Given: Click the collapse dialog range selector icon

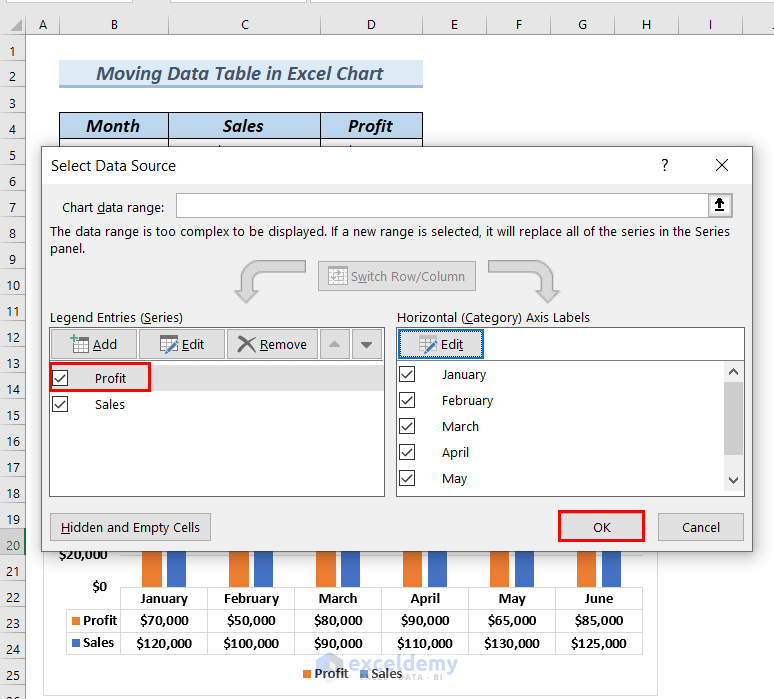Looking at the screenshot, I should click(720, 205).
